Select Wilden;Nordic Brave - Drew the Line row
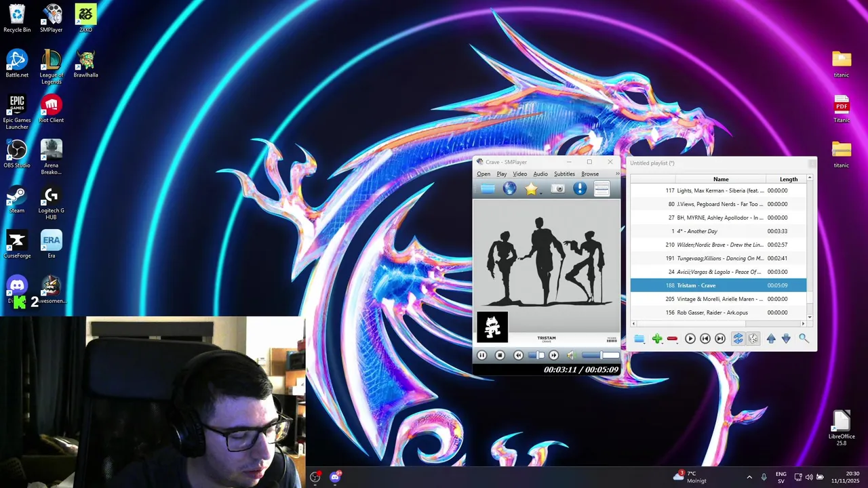The height and width of the screenshot is (488, 868). coord(718,245)
